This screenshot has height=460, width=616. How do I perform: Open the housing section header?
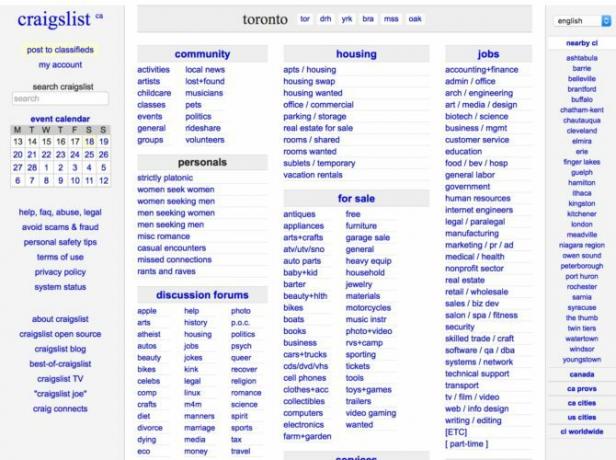point(356,54)
